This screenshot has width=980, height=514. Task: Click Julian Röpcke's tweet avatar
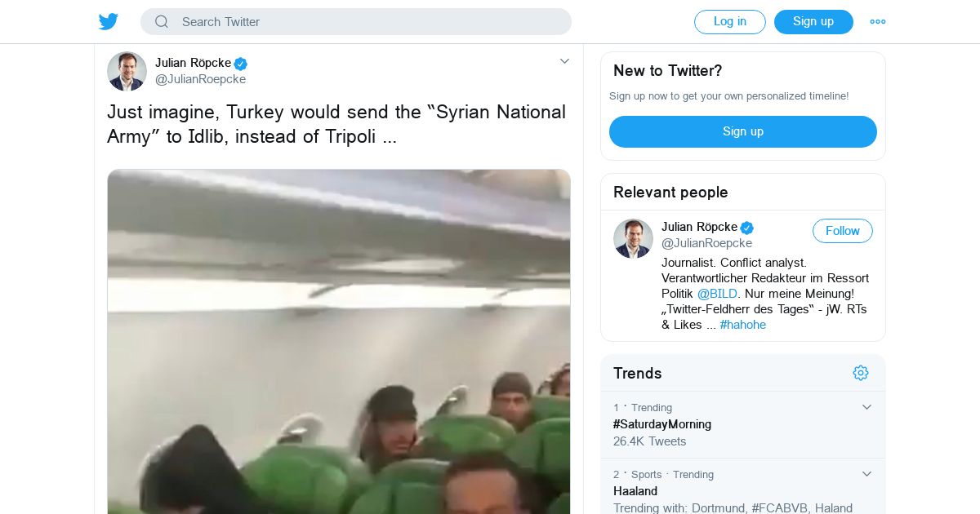click(x=127, y=71)
